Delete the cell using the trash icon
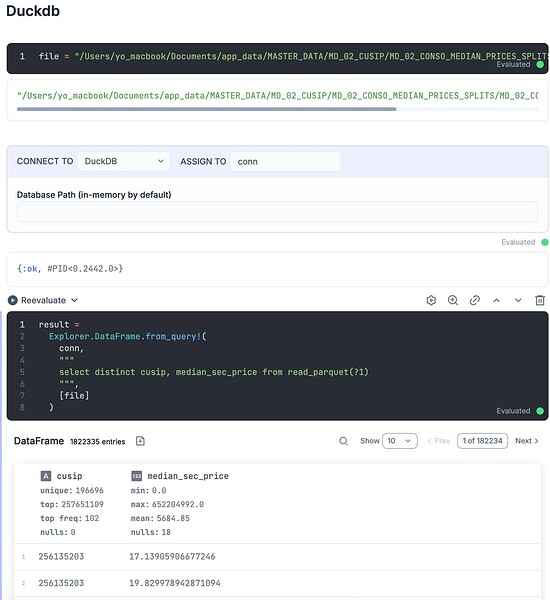550x600 pixels. click(x=540, y=300)
